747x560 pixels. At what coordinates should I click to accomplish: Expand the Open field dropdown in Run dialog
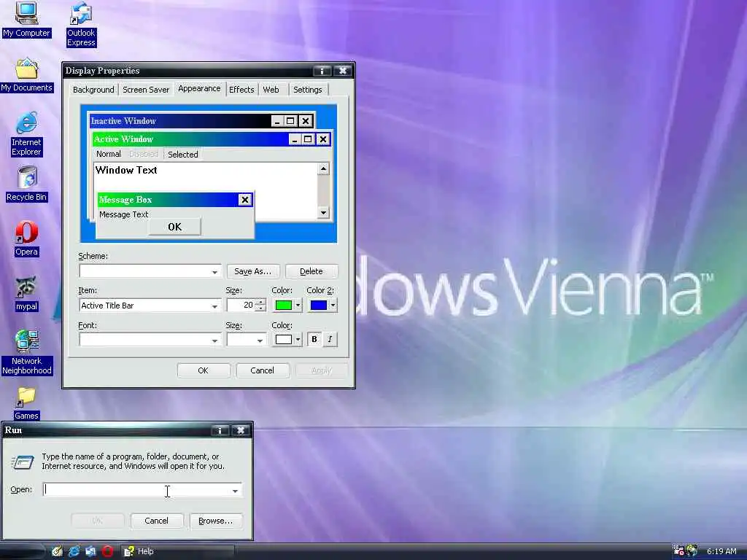point(236,491)
